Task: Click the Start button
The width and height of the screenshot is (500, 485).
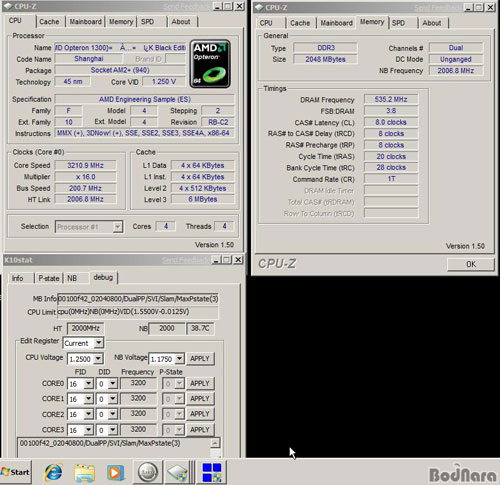Action: [x=16, y=472]
